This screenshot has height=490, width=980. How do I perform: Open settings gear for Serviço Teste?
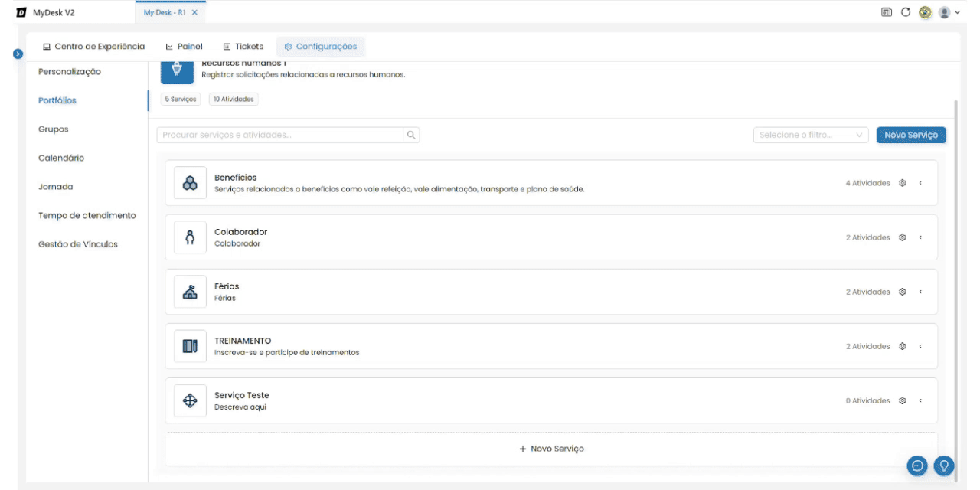coord(903,400)
